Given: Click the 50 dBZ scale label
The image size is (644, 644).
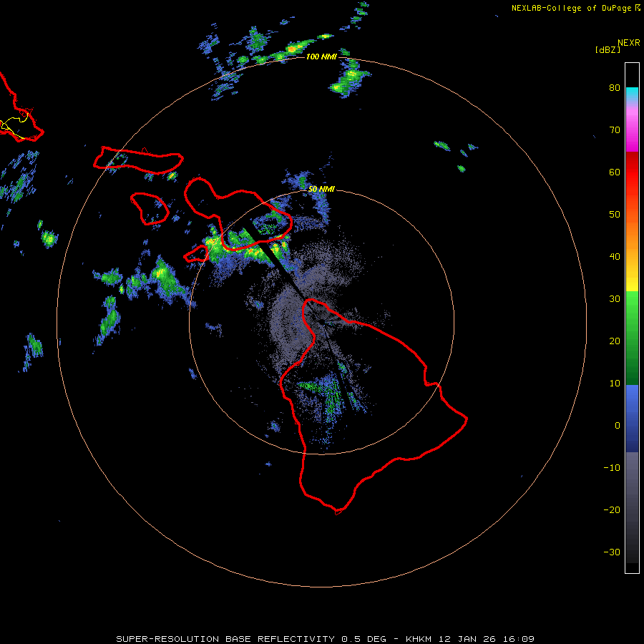Looking at the screenshot, I should pyautogui.click(x=615, y=215).
